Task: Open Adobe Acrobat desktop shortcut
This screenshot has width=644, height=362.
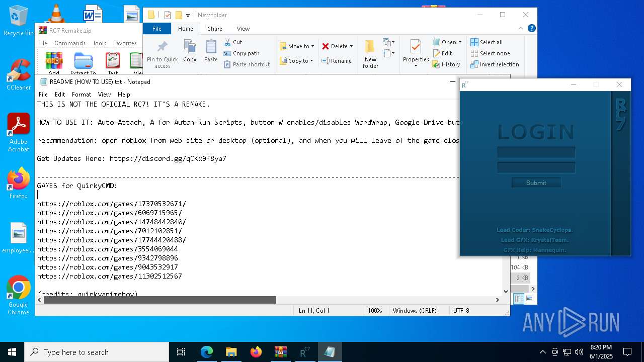Action: 19,133
